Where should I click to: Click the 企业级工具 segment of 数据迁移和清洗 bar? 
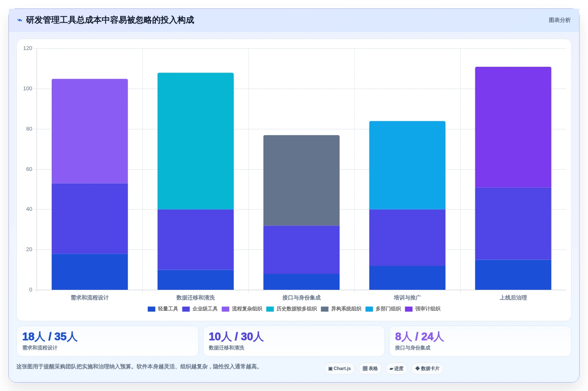coord(195,239)
